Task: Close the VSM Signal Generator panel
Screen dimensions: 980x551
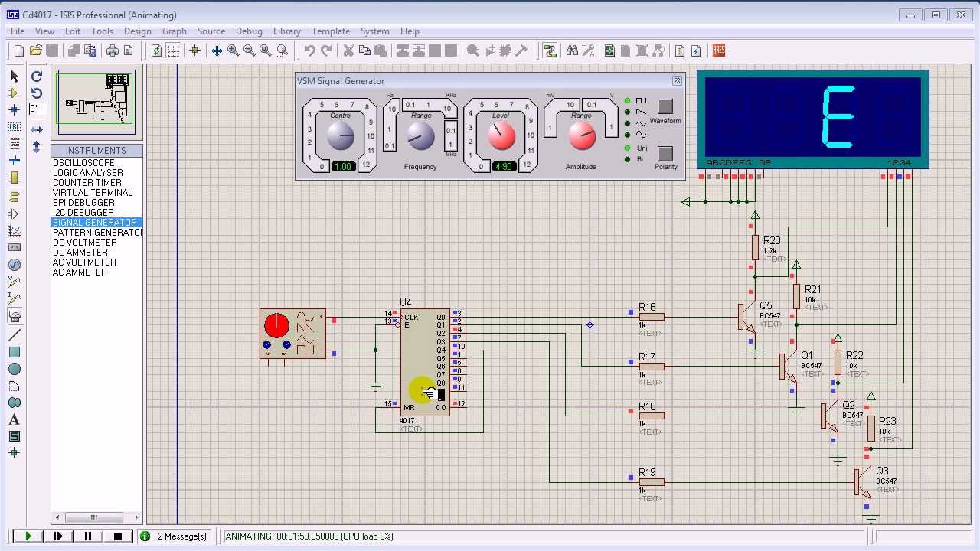Action: pyautogui.click(x=677, y=80)
